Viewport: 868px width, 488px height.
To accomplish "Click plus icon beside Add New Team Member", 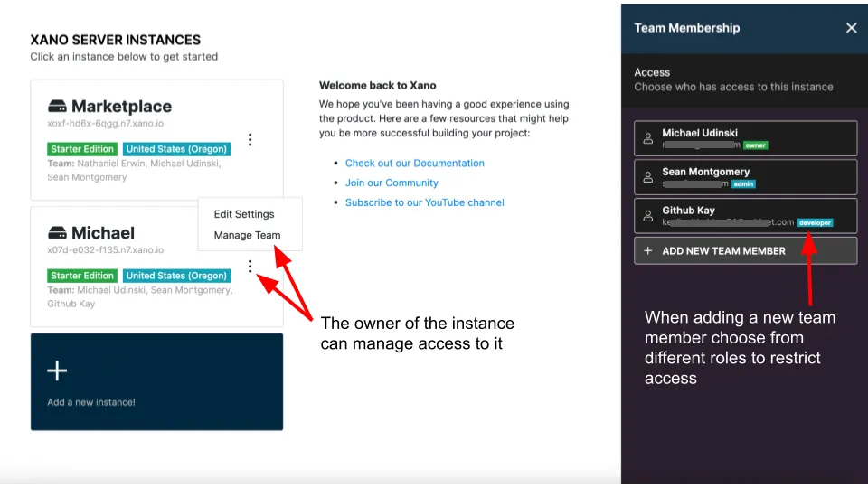I will (x=647, y=250).
